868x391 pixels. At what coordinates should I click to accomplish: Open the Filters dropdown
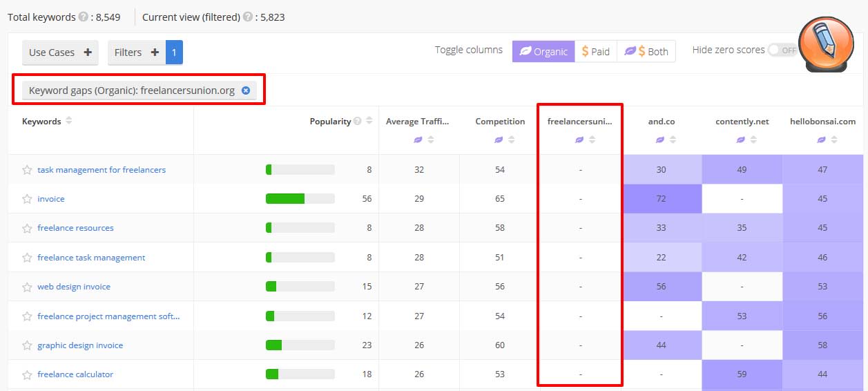(x=137, y=53)
